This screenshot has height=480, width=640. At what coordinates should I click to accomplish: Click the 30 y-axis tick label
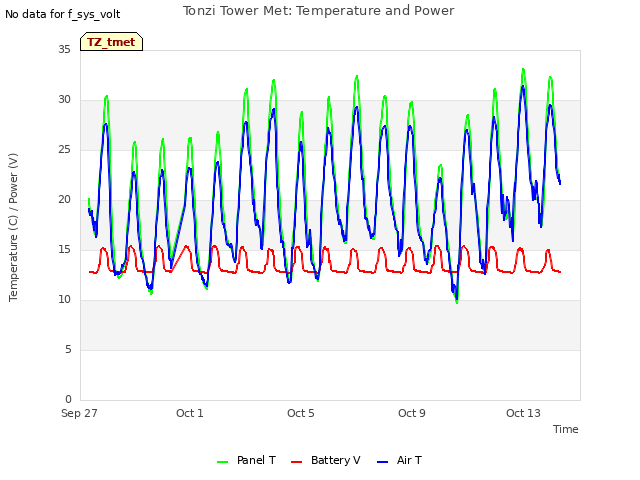click(64, 100)
